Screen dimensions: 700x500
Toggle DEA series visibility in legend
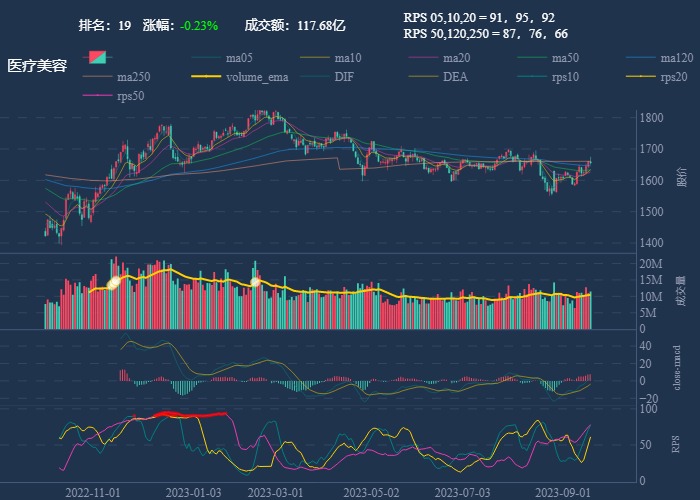[422, 77]
